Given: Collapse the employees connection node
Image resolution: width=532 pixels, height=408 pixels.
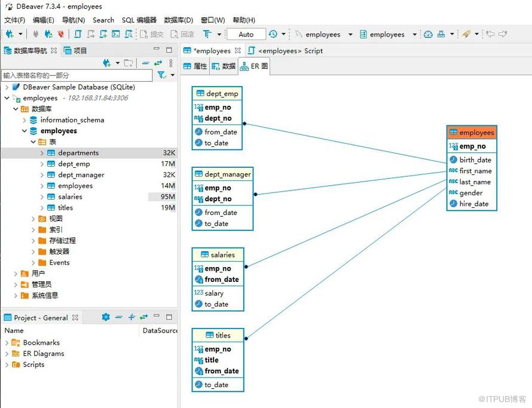Looking at the screenshot, I should click(x=7, y=98).
